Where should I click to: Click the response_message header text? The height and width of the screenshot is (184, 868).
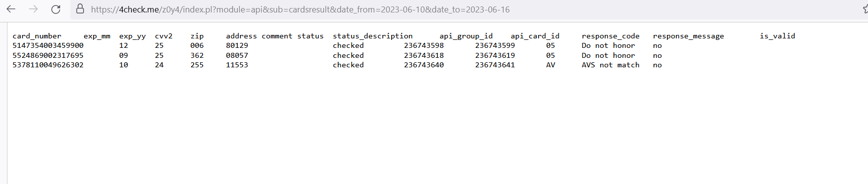tap(688, 36)
